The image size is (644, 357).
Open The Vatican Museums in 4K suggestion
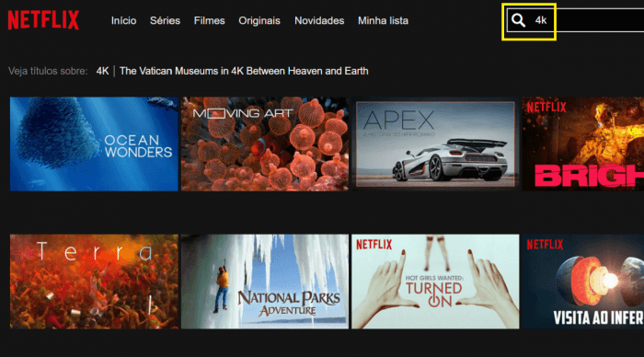tap(244, 71)
